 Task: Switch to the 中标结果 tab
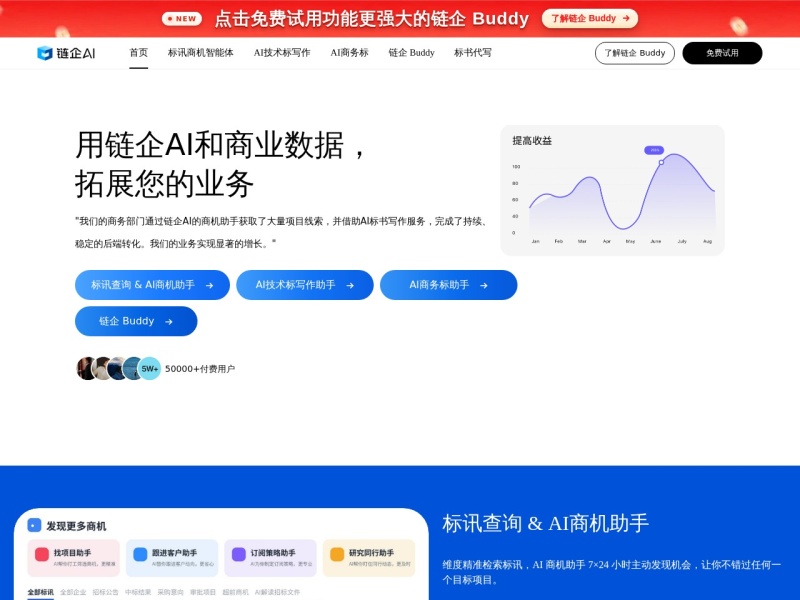(138, 592)
